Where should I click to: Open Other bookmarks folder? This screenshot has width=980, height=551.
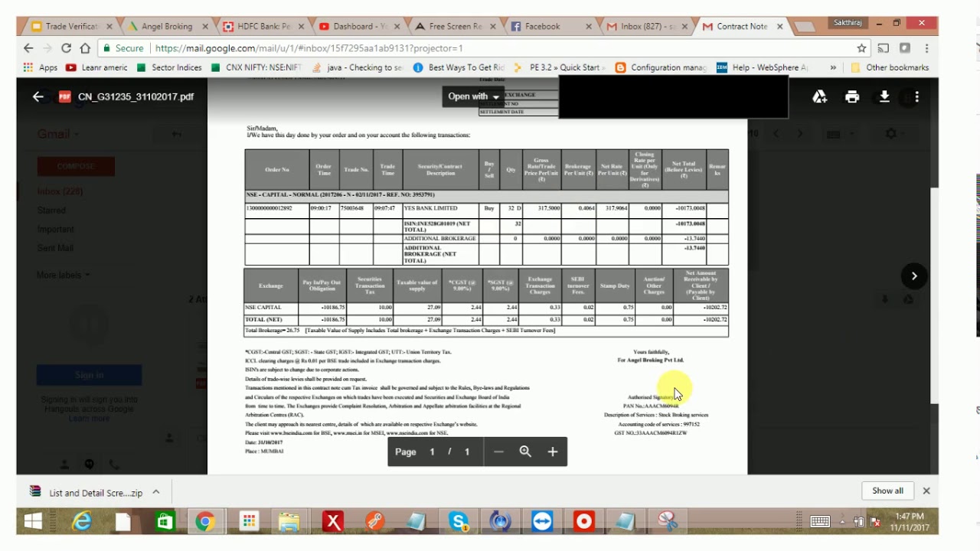tap(890, 67)
